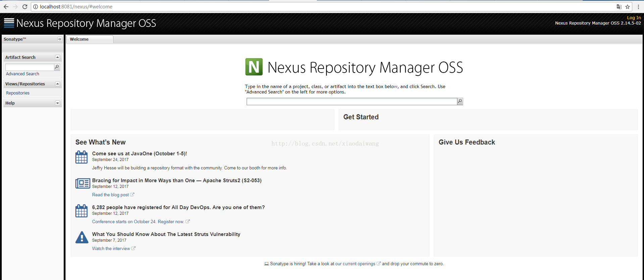This screenshot has width=644, height=280.
Task: Click the laptop icon beside Sonatype is hiring
Action: 266,264
